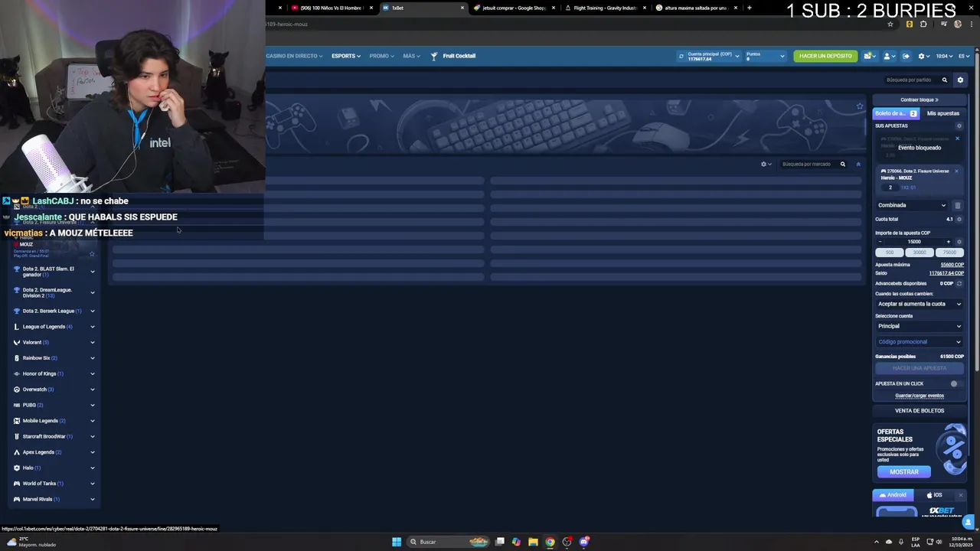The width and height of the screenshot is (980, 551).
Task: Open Casino en directo menu
Action: [x=294, y=56]
